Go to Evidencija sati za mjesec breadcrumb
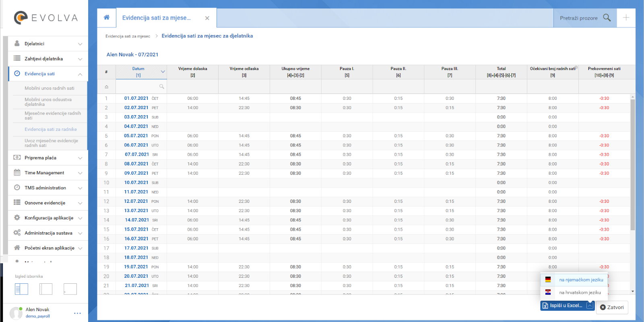This screenshot has width=644, height=322. (128, 36)
